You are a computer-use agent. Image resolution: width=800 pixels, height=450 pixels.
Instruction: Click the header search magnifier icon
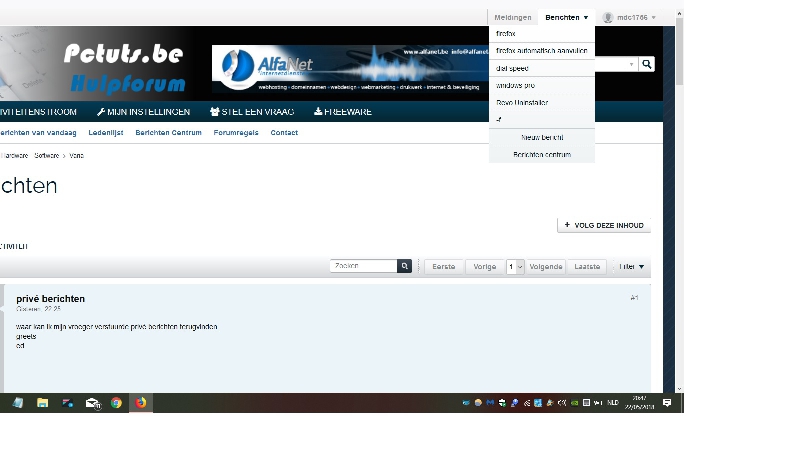(x=647, y=64)
